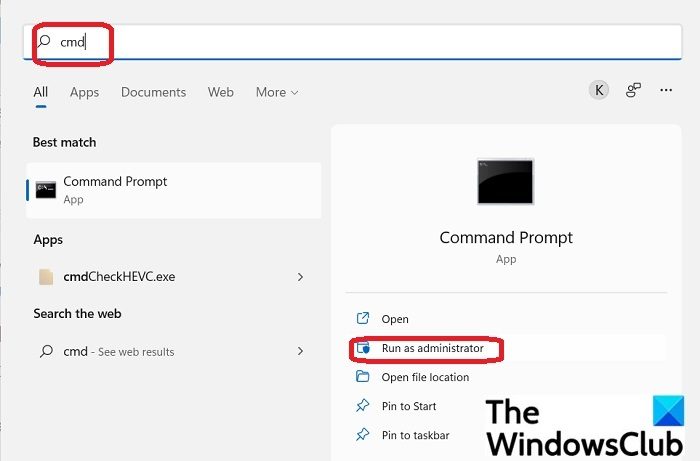Switch to the Documents tab
Image resolution: width=700 pixels, height=461 pixels.
[154, 92]
